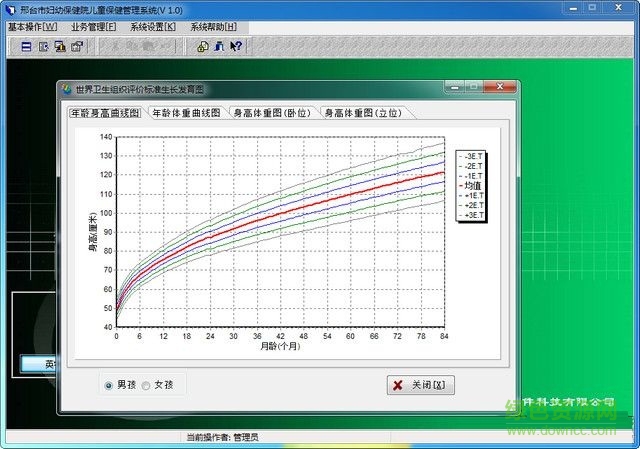
Task: Click the exit door toolbar icon
Action: pyautogui.click(x=219, y=47)
